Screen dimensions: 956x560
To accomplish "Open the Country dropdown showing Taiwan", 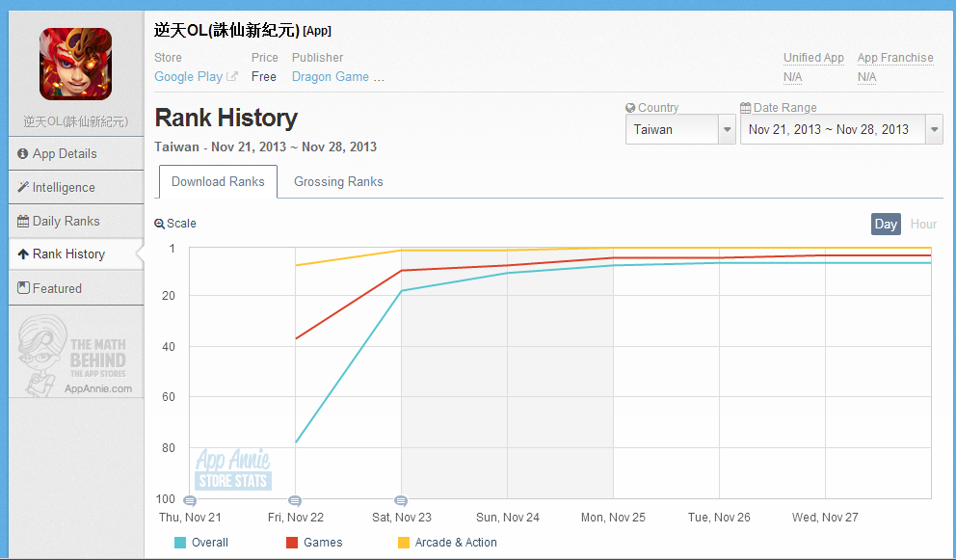I will coord(680,129).
